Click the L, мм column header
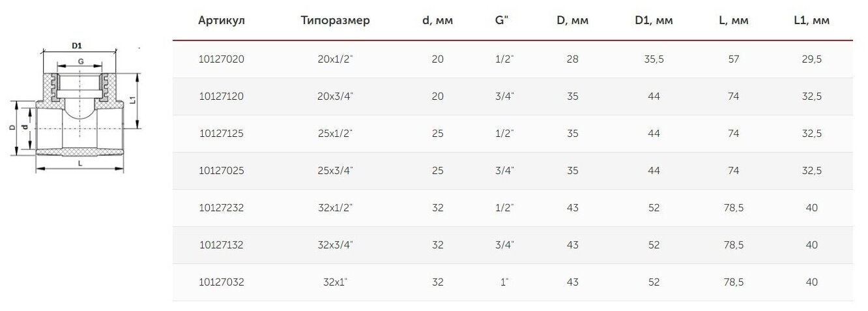The image size is (868, 311). pos(733,21)
